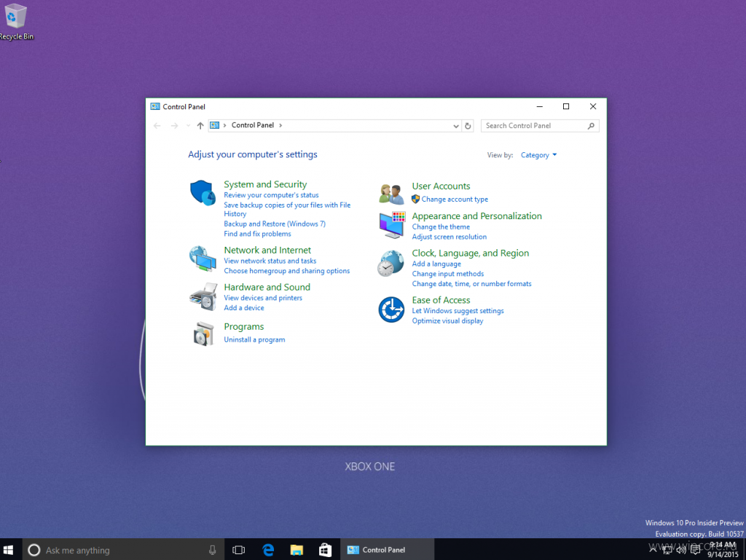The image size is (746, 560).
Task: Click the Cortana microphone icon
Action: (x=212, y=550)
